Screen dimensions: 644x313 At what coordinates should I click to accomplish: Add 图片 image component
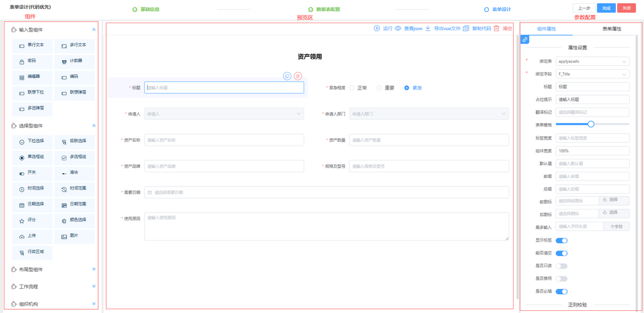click(x=74, y=236)
